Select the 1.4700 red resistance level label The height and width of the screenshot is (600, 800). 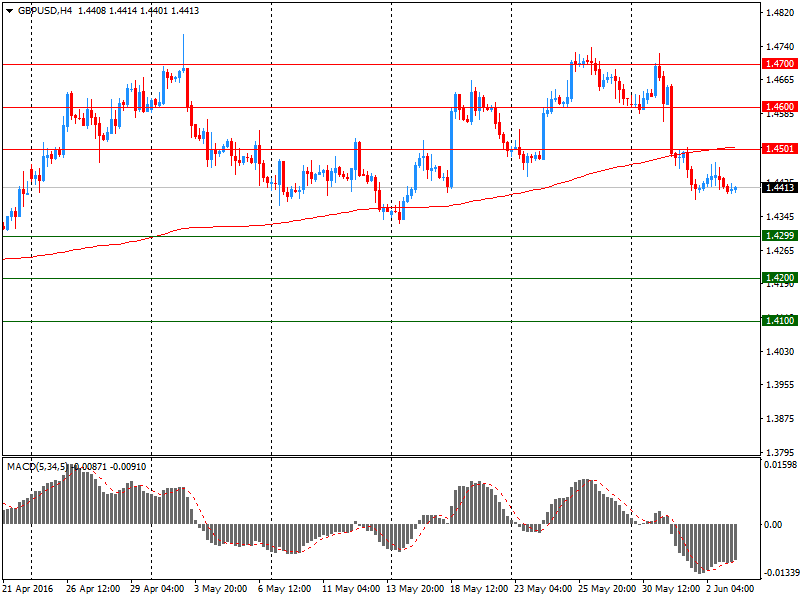click(780, 64)
